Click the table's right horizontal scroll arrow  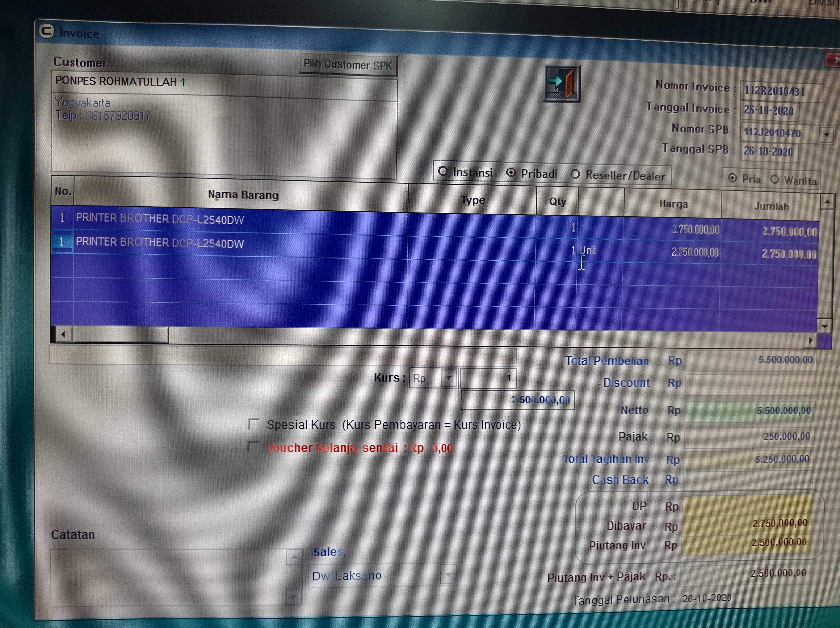810,340
